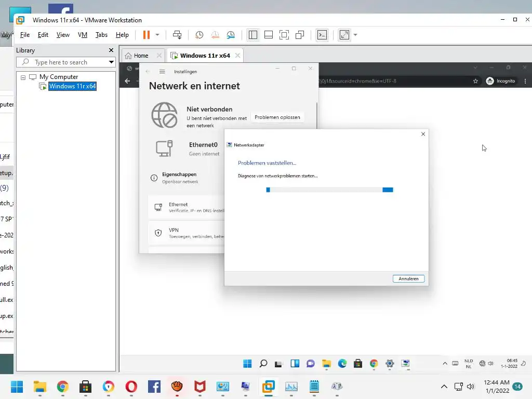The width and height of the screenshot is (532, 399).
Task: Select Windows 11r x64 in library tree
Action: pyautogui.click(x=72, y=86)
